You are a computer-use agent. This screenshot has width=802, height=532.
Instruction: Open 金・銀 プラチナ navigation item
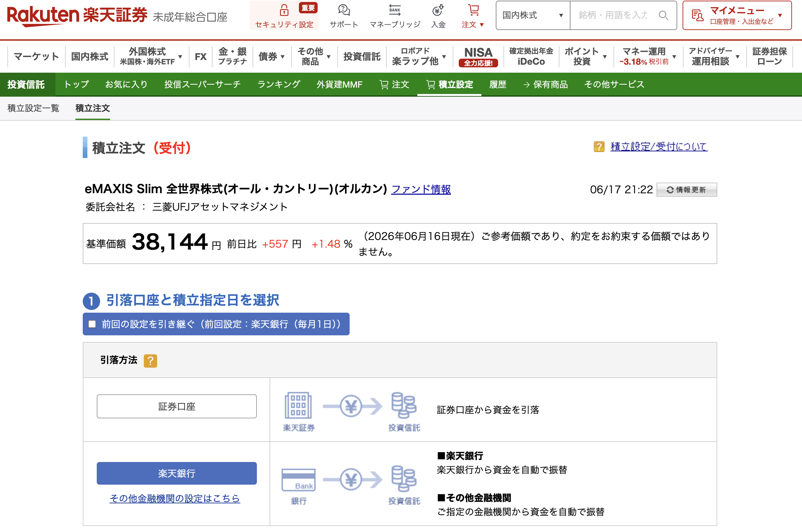coord(232,57)
